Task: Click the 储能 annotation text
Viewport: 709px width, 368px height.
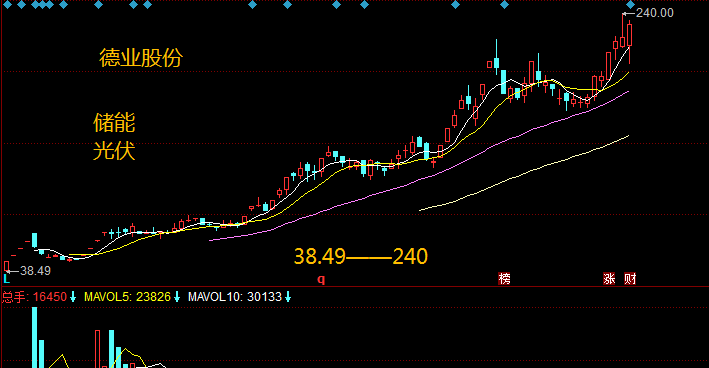Action: click(x=114, y=123)
